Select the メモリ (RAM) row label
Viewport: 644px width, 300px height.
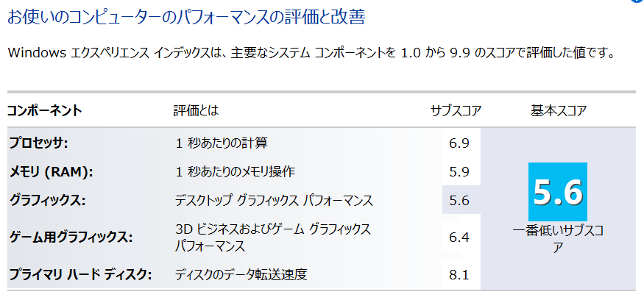pyautogui.click(x=51, y=171)
